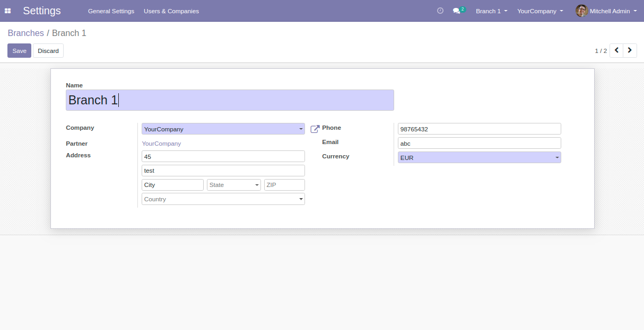Click the Name field with Branch 1

tap(230, 100)
